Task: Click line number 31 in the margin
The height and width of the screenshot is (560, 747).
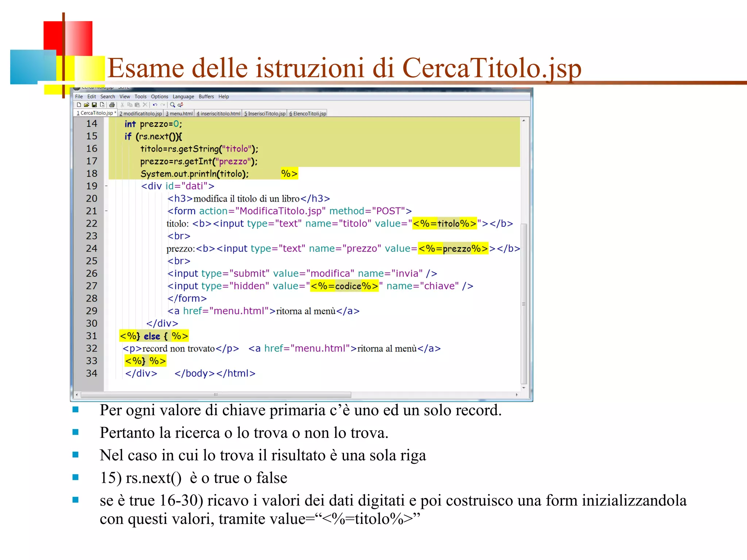Action: [92, 336]
